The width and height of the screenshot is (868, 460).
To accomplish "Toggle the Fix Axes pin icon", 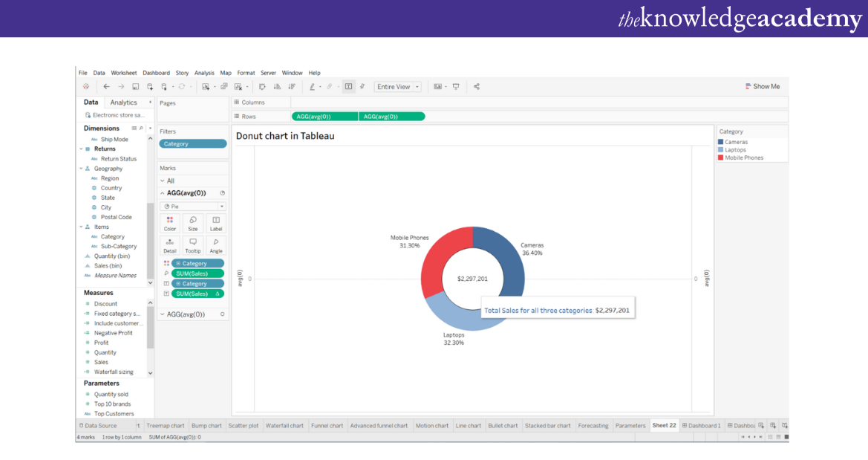I will [362, 87].
